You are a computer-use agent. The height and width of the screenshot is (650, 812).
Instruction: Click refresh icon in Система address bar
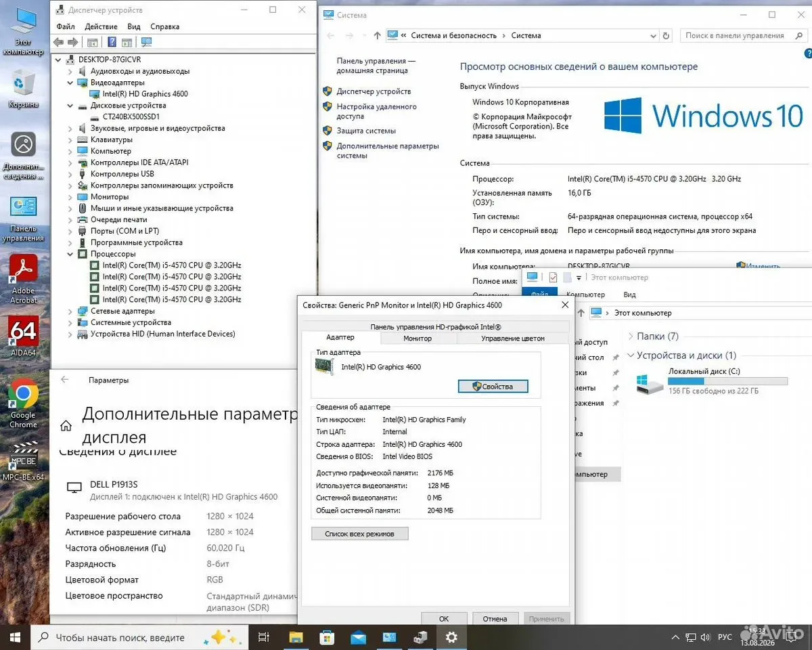[x=666, y=36]
